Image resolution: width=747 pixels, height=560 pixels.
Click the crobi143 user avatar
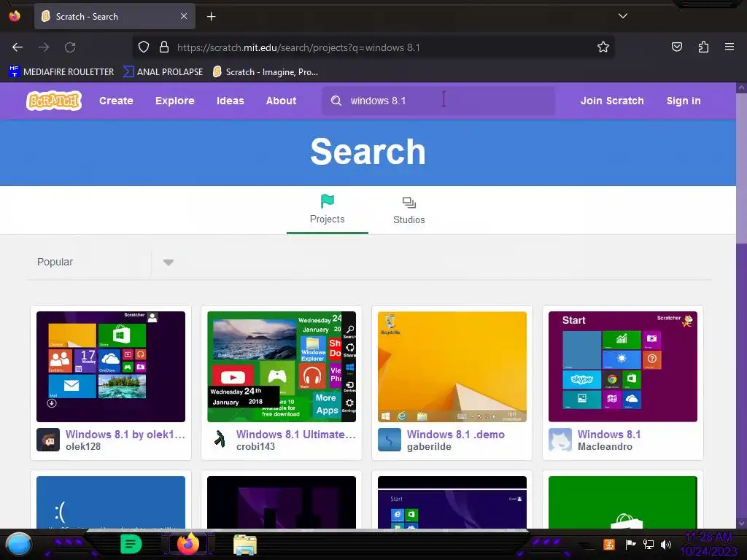point(219,440)
